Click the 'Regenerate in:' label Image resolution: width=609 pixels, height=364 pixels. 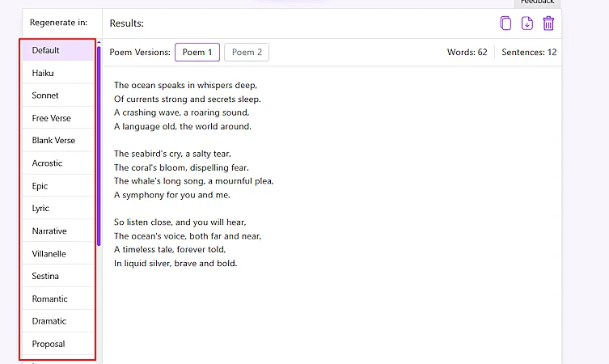pos(58,23)
